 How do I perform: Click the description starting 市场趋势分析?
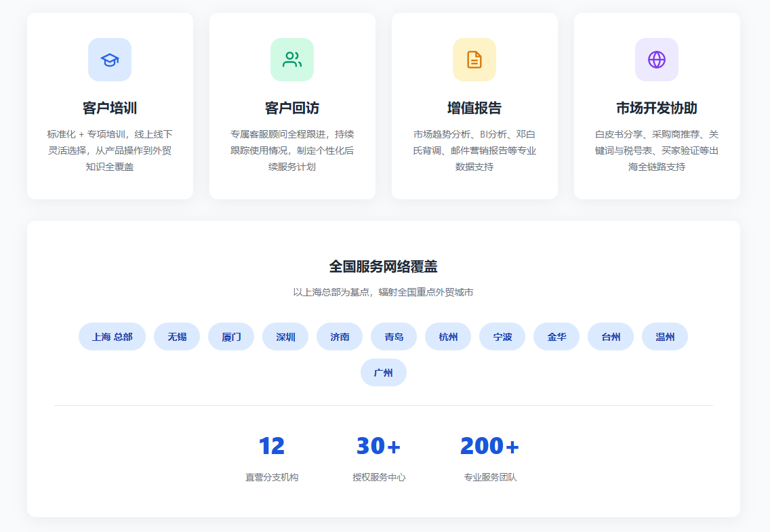click(474, 150)
